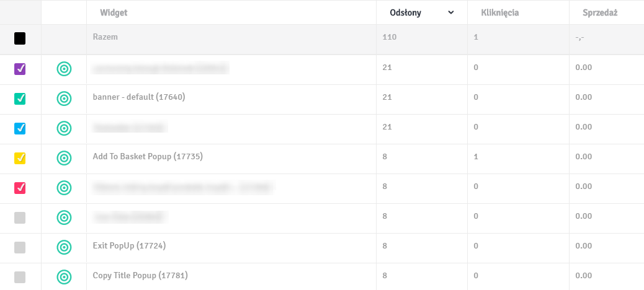The height and width of the screenshot is (290, 644).
Task: Click black color swatch in Razem row
Action: click(x=20, y=38)
